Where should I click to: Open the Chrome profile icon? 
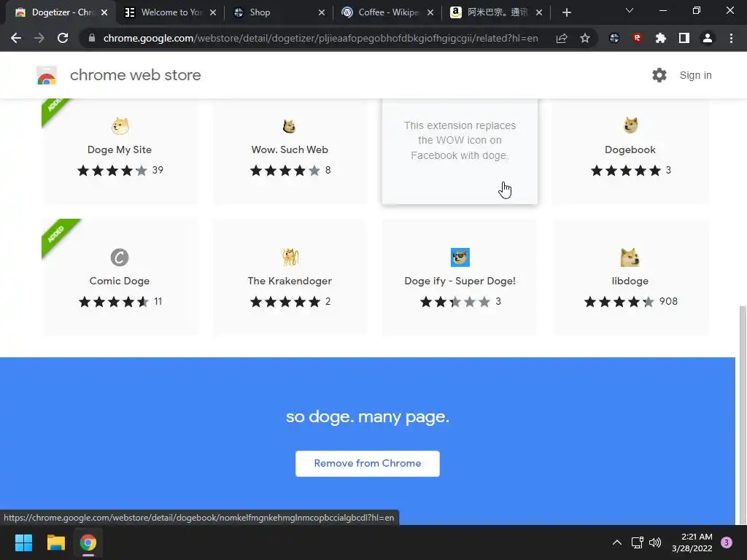(708, 38)
